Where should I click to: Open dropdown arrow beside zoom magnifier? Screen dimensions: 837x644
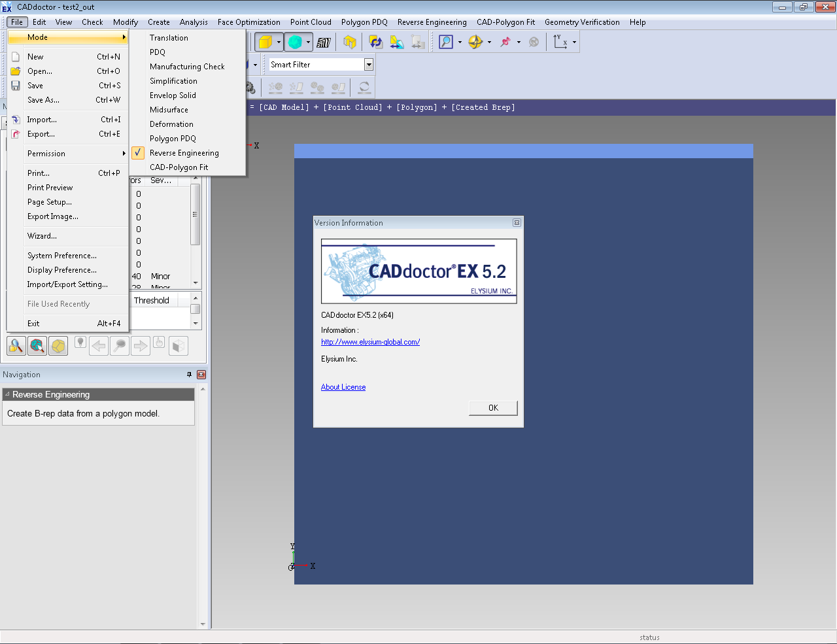click(x=460, y=42)
